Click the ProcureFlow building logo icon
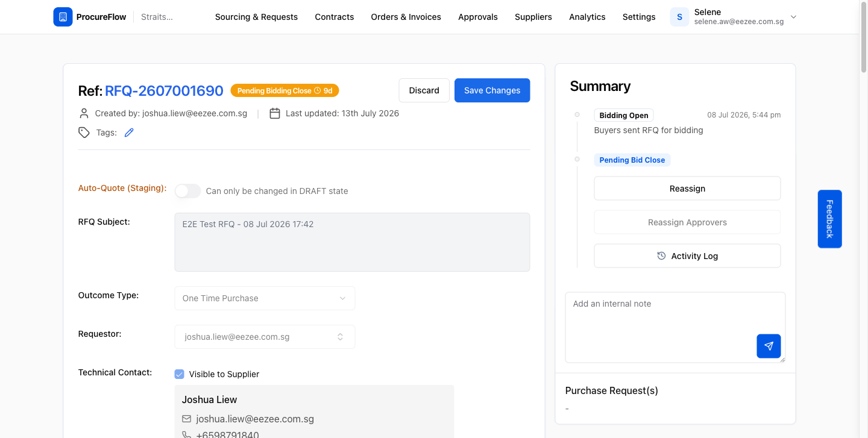This screenshot has width=868, height=438. 63,17
